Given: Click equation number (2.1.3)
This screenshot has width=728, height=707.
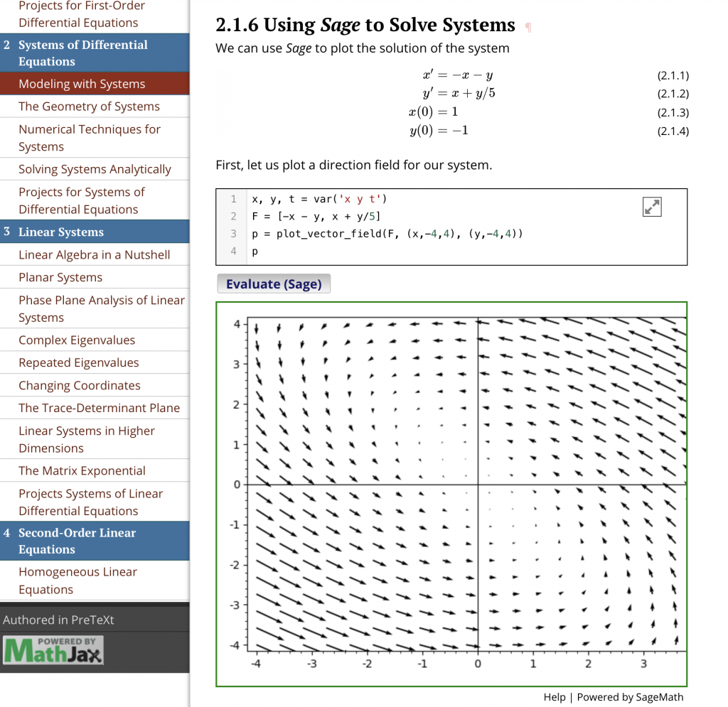Looking at the screenshot, I should (673, 112).
